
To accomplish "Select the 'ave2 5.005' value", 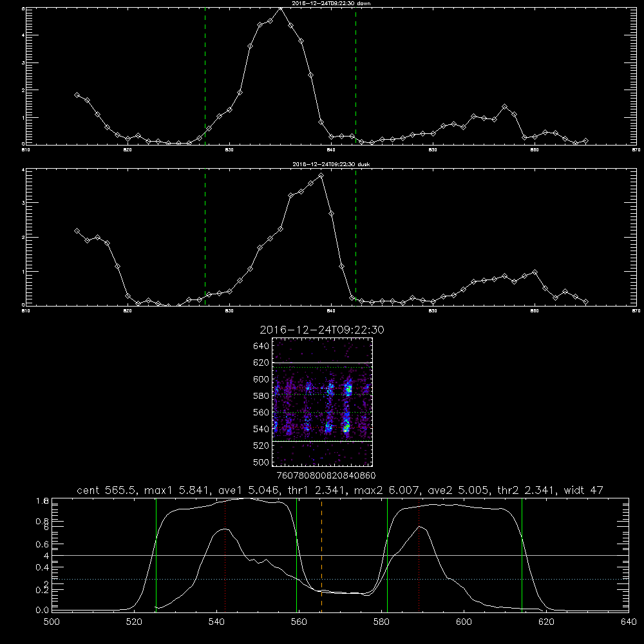I will click(x=458, y=490).
